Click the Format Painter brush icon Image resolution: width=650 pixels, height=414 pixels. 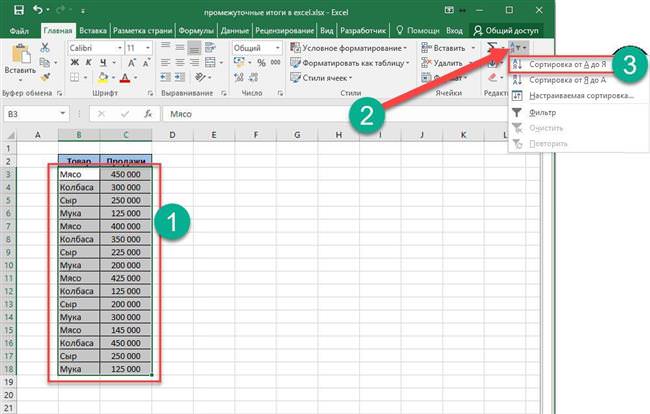45,77
